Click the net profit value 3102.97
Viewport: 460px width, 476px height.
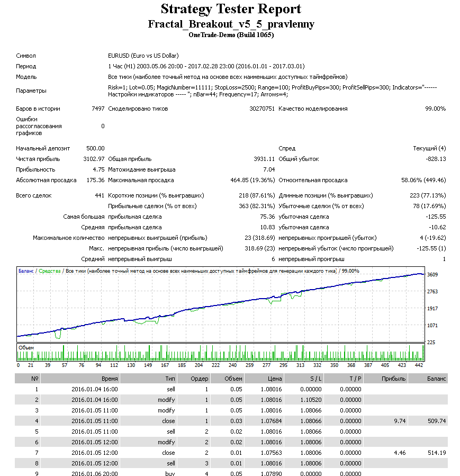pyautogui.click(x=94, y=159)
